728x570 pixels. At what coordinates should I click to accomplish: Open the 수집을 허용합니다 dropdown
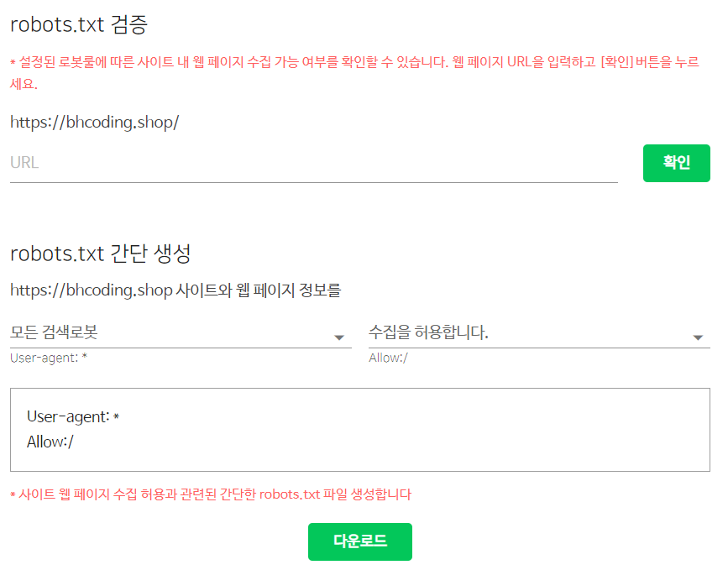pos(539,332)
